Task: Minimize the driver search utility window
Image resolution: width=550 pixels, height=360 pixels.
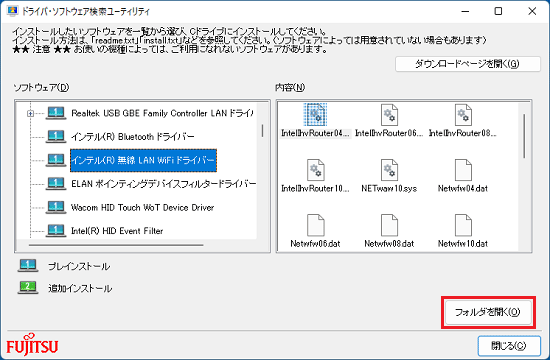Action: point(465,11)
